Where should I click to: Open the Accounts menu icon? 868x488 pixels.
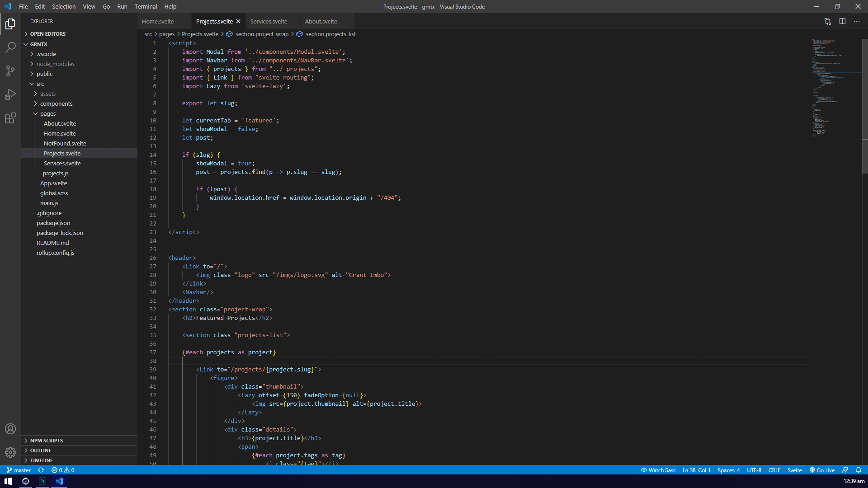(x=10, y=429)
